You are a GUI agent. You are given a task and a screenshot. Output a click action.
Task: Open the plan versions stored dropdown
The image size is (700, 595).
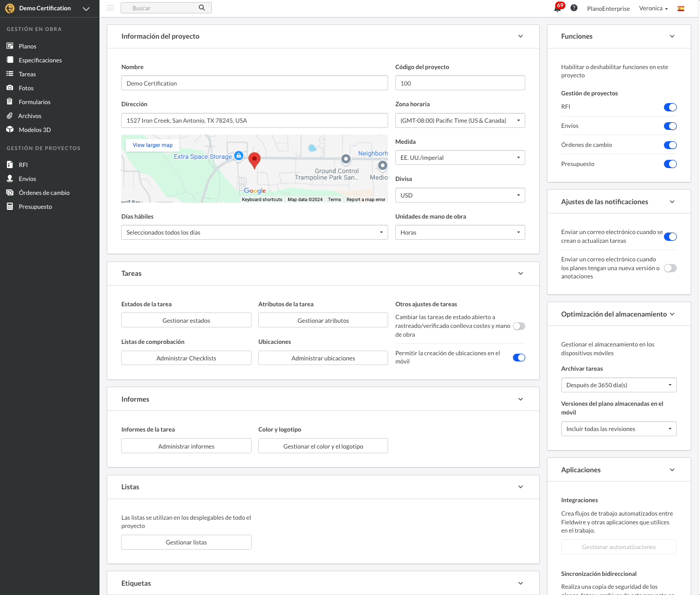tap(619, 429)
